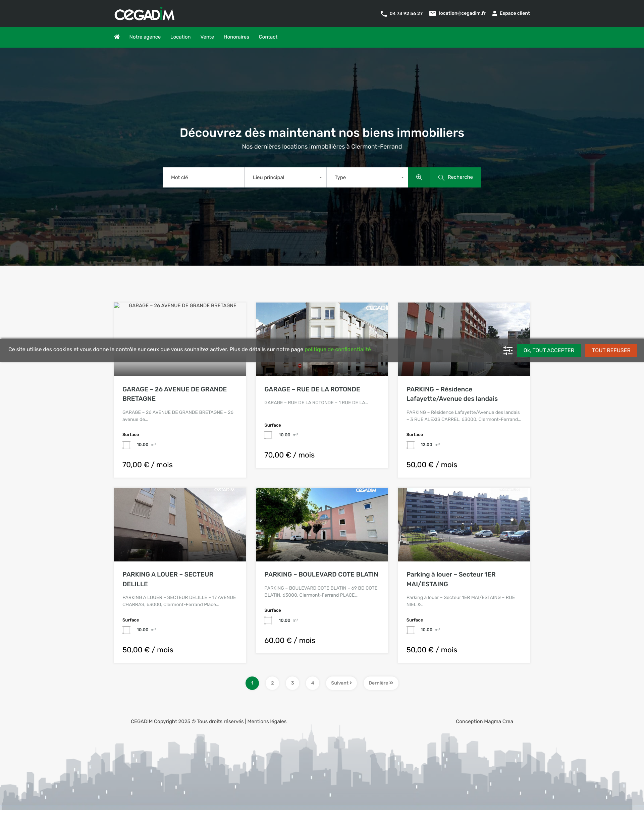Click the Boulevard Cote Blatin building photo

(322, 524)
